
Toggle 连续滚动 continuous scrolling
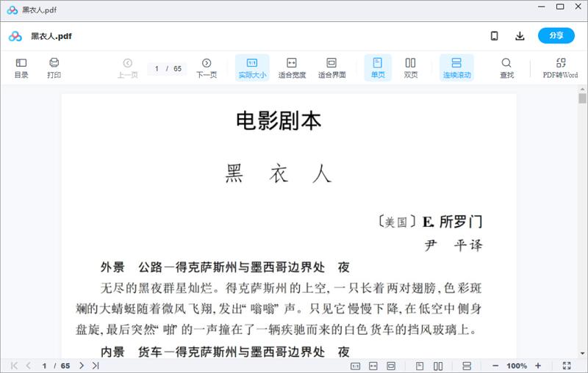click(456, 68)
